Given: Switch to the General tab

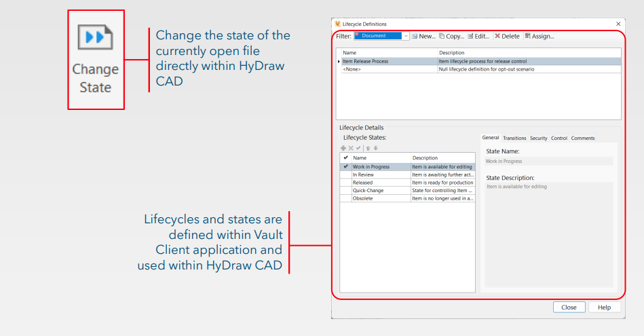Looking at the screenshot, I should click(x=491, y=138).
